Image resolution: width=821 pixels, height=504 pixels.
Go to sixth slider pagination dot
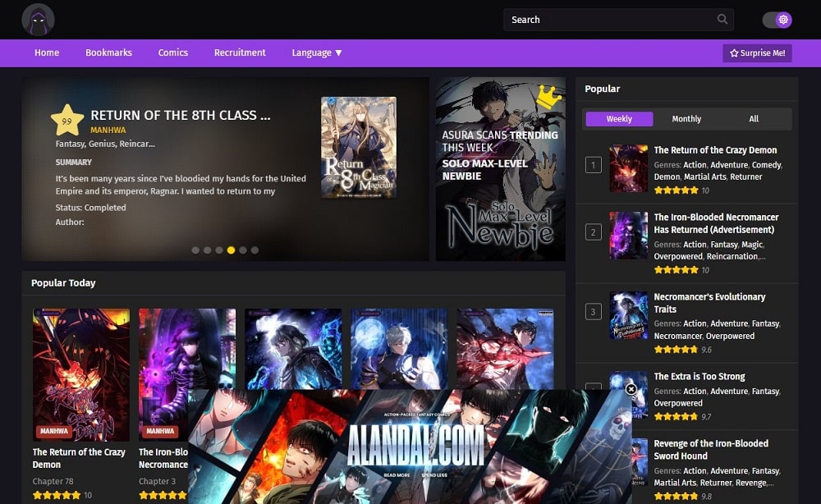click(x=255, y=250)
